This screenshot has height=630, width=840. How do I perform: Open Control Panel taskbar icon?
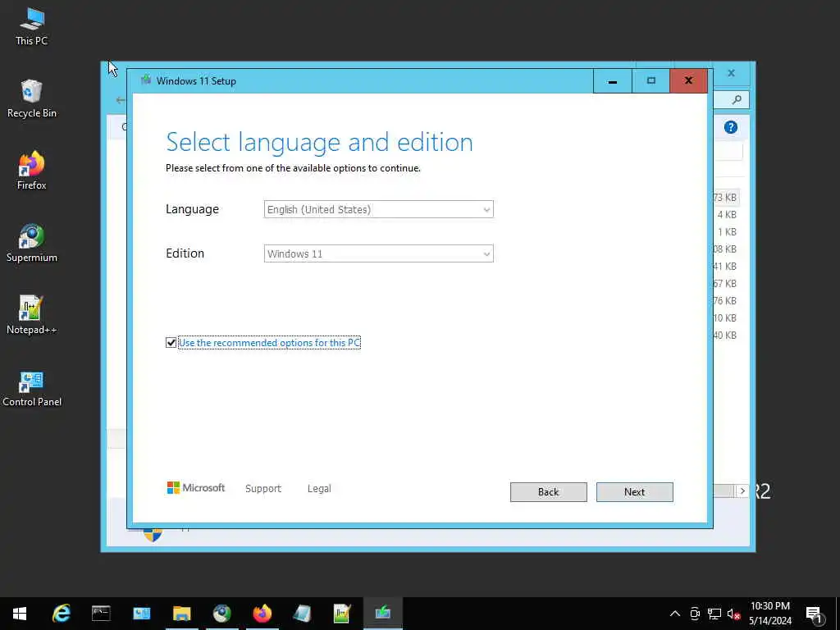pyautogui.click(x=141, y=614)
